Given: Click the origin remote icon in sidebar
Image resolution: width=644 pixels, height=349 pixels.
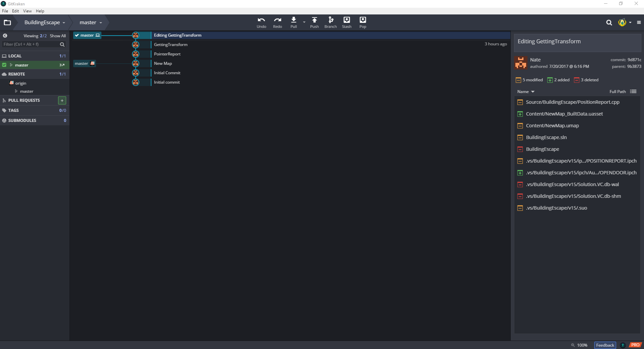Looking at the screenshot, I should (x=12, y=83).
